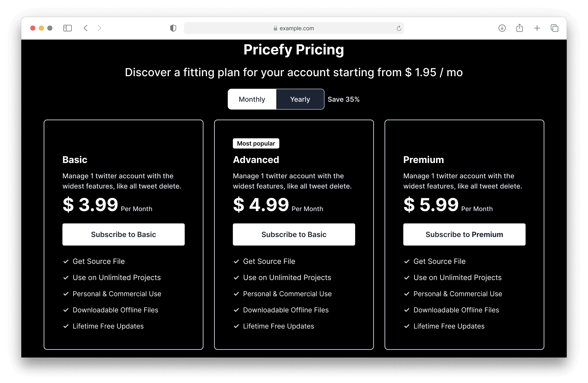Show the tab overview grid
Image resolution: width=588 pixels, height=383 pixels.
[x=554, y=28]
